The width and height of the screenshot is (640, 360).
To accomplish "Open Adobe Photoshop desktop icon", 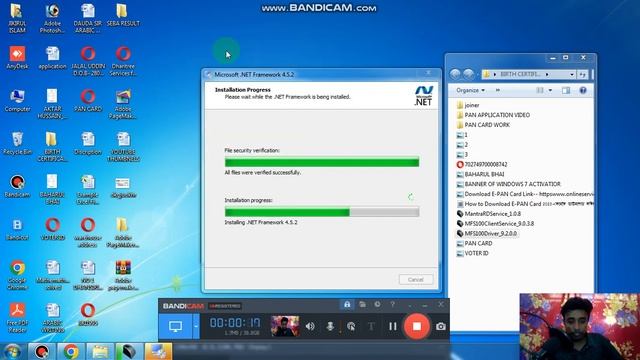I will click(x=52, y=18).
